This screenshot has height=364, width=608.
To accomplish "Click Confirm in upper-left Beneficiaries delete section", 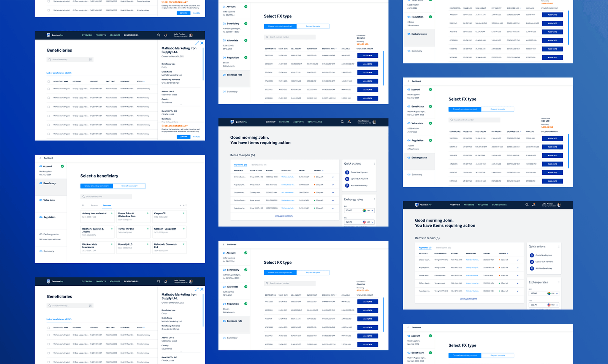I will coord(184,136).
